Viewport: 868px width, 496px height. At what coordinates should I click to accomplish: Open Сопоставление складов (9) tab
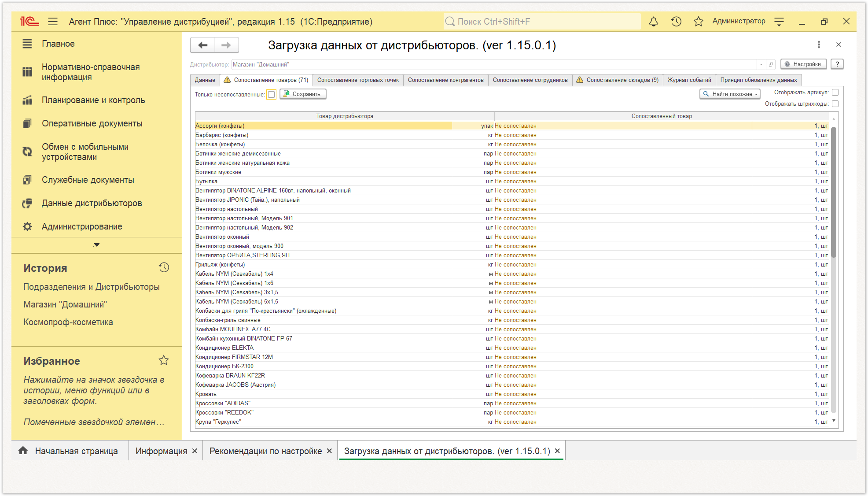pyautogui.click(x=618, y=80)
